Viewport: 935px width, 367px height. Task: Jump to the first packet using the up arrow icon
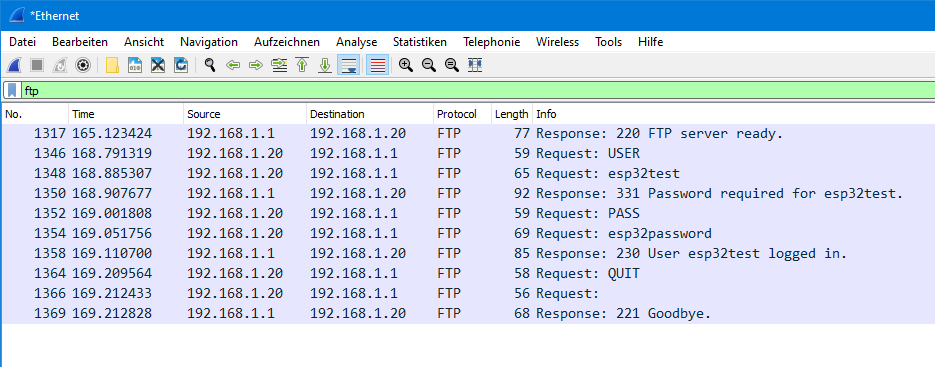tap(302, 65)
